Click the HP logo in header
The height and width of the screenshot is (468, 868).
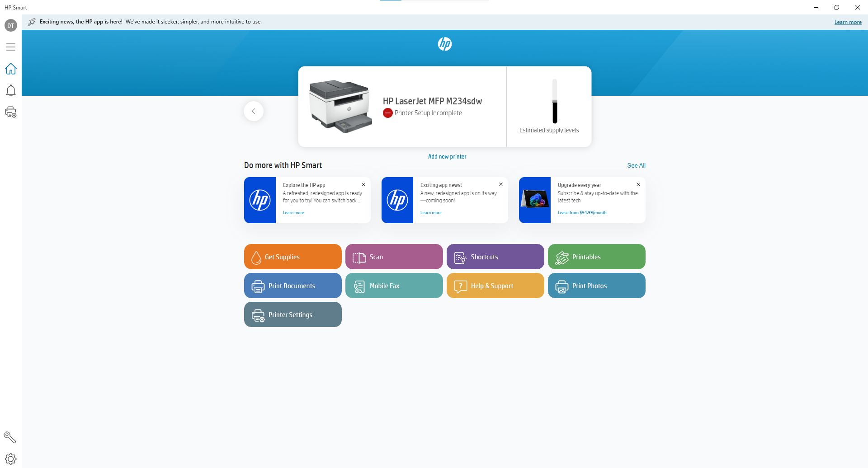(x=445, y=44)
